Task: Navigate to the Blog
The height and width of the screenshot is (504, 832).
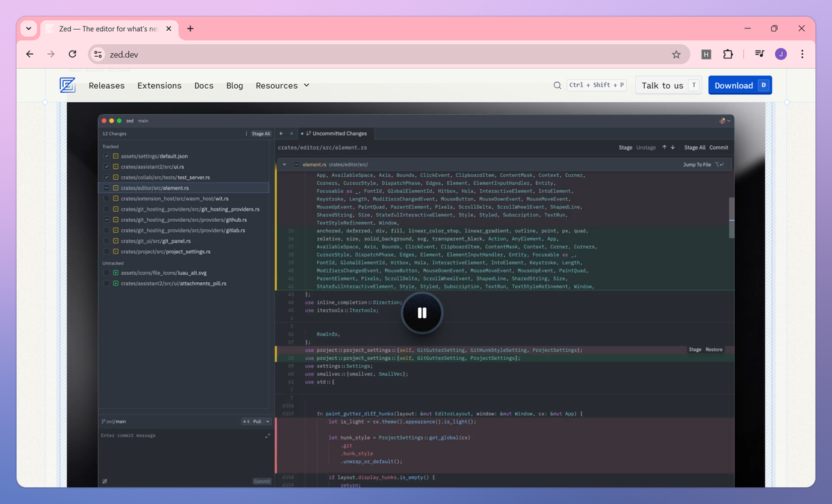Action: pyautogui.click(x=234, y=85)
